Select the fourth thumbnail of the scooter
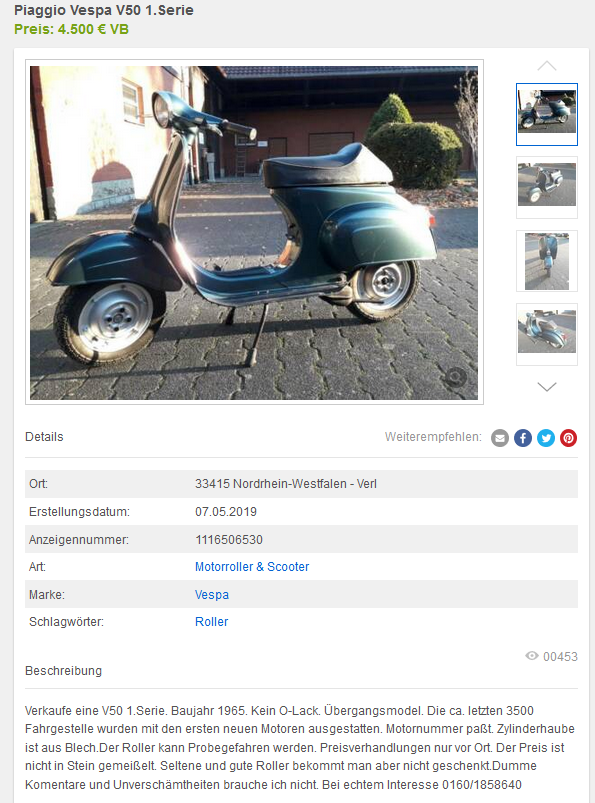595x803 pixels. tap(547, 334)
